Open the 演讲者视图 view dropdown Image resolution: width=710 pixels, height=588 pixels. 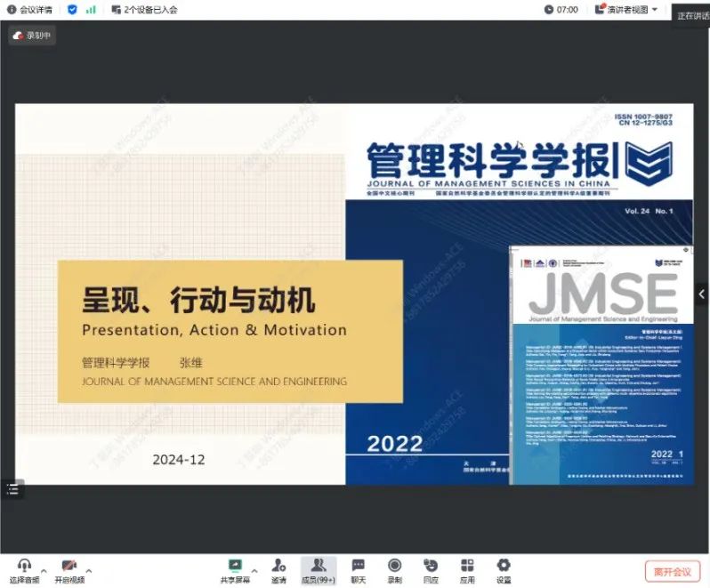point(627,10)
